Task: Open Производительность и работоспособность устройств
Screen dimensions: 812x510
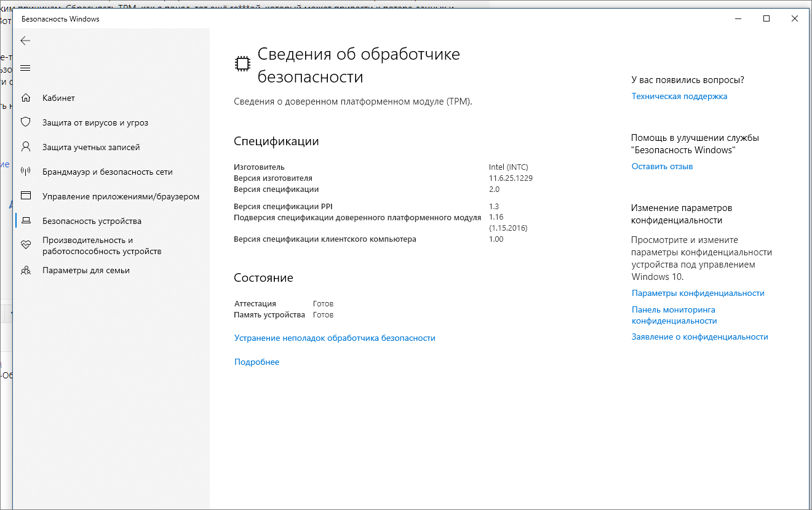Action: coord(102,245)
